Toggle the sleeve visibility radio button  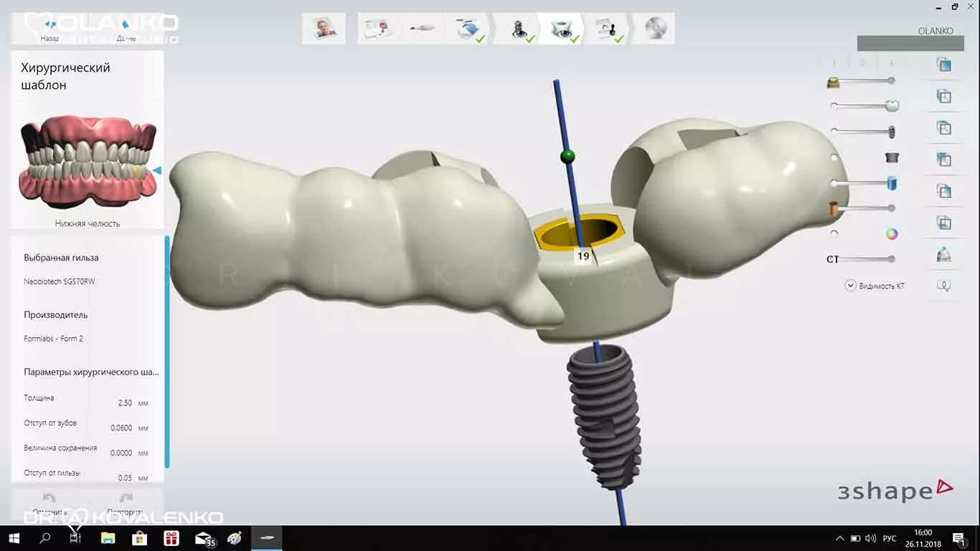coord(834,158)
